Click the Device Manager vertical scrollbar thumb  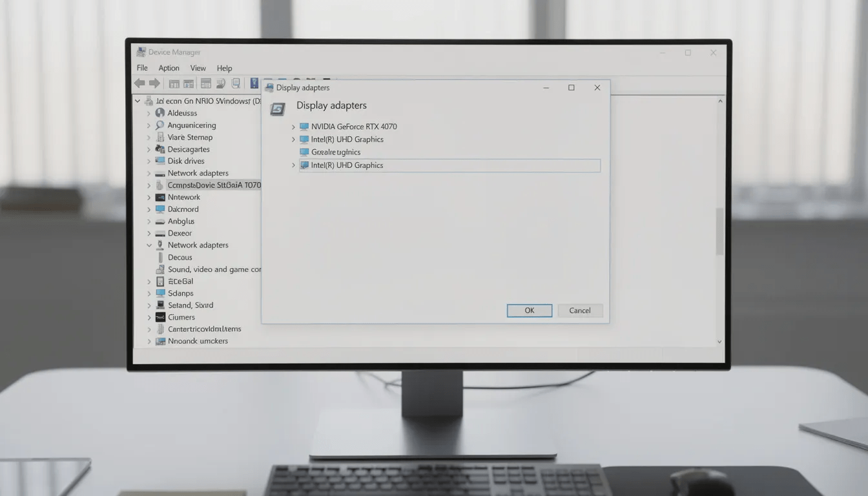[719, 231]
